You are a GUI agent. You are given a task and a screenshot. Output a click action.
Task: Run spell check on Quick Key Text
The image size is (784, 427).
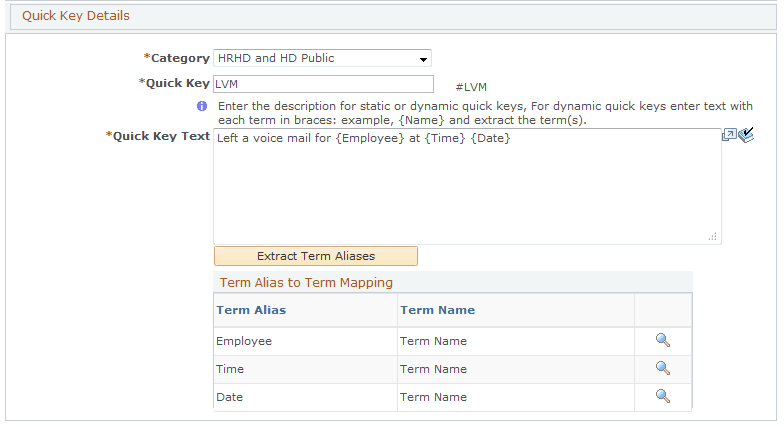point(746,135)
